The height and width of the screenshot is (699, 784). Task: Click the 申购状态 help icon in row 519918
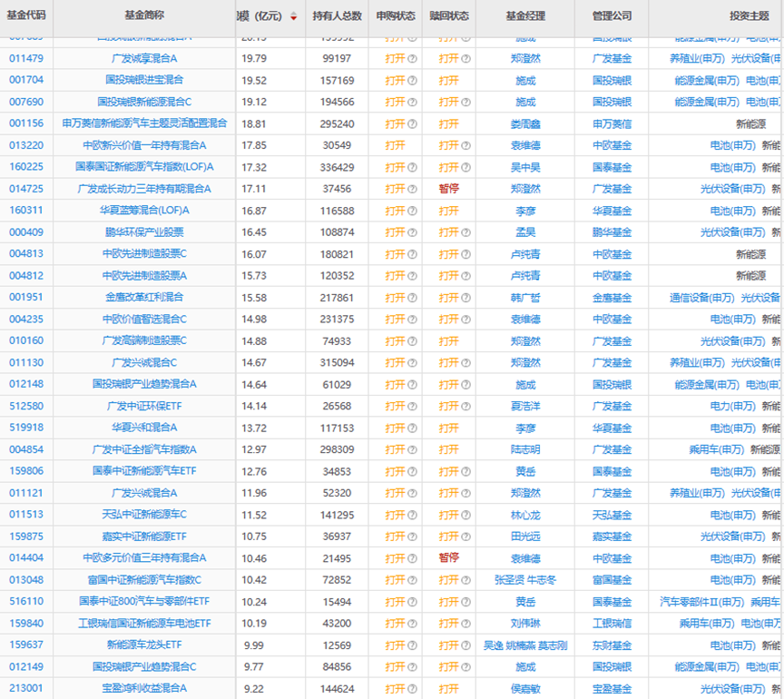pyautogui.click(x=412, y=428)
